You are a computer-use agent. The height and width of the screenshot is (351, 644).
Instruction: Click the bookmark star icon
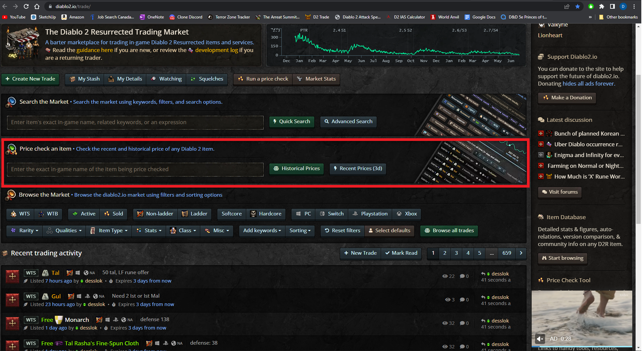point(578,6)
